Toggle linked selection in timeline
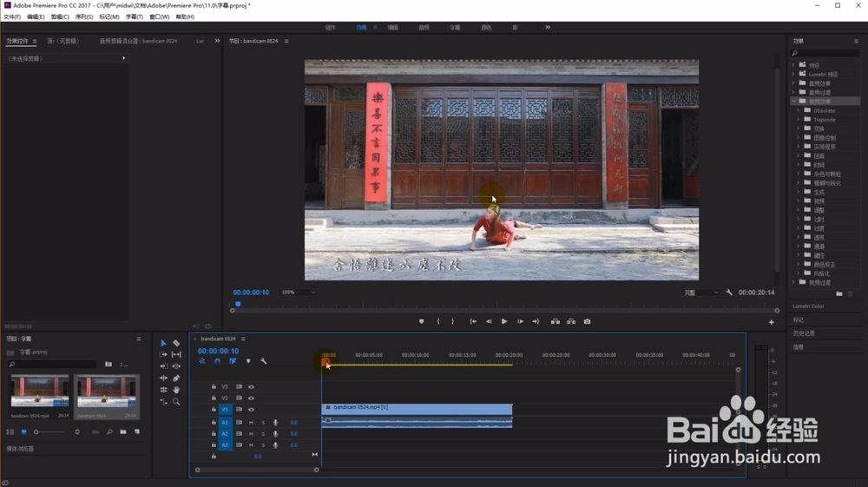Image resolution: width=868 pixels, height=487 pixels. click(233, 361)
